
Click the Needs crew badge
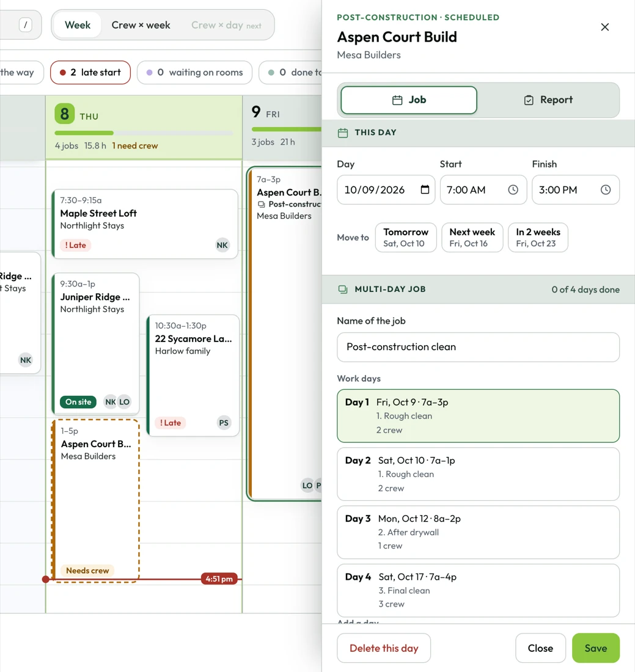[x=87, y=571]
